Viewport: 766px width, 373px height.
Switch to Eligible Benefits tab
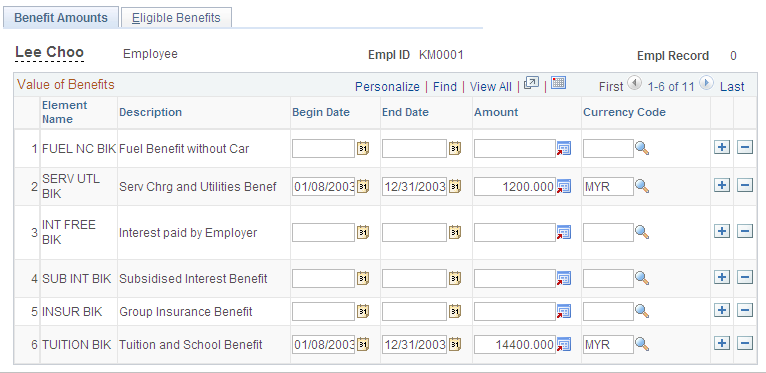(176, 18)
